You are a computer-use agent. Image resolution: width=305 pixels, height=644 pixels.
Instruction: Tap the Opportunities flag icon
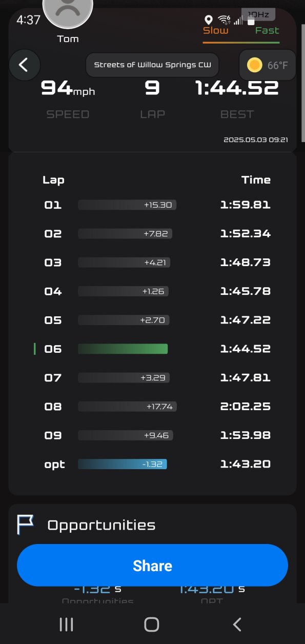[x=26, y=525]
